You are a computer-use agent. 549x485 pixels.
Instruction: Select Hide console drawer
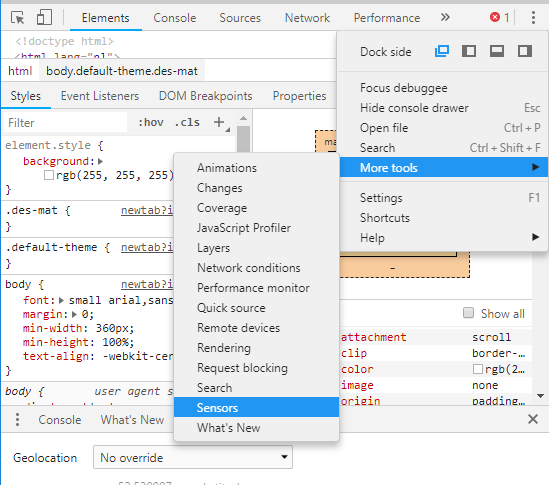pos(443,108)
